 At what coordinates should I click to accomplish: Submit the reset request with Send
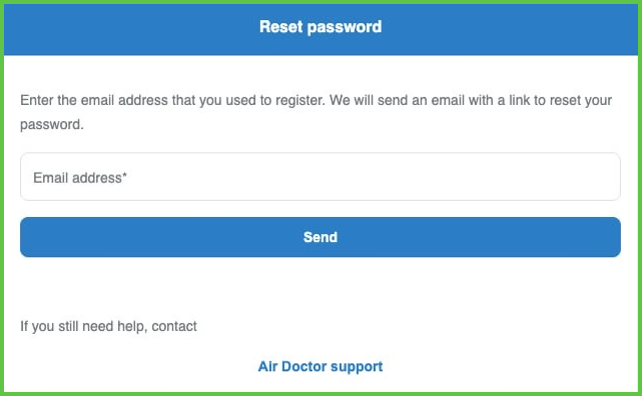click(320, 237)
